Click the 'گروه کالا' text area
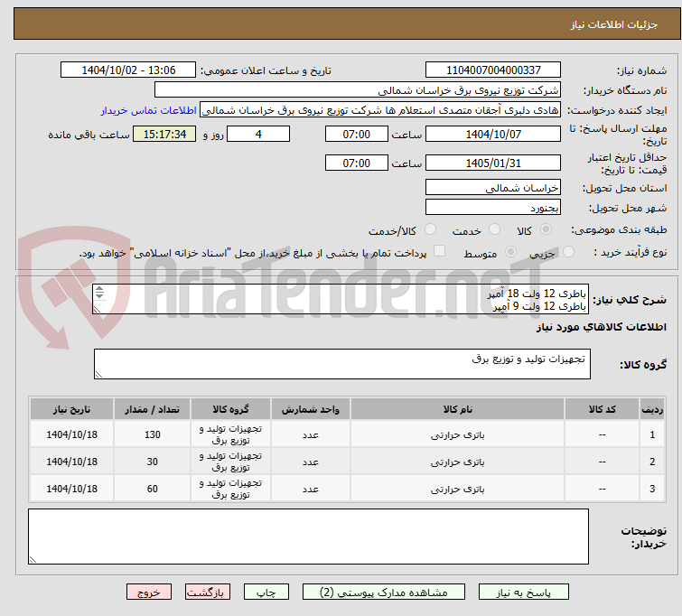Screen dimensions: 682x616 coord(341,364)
